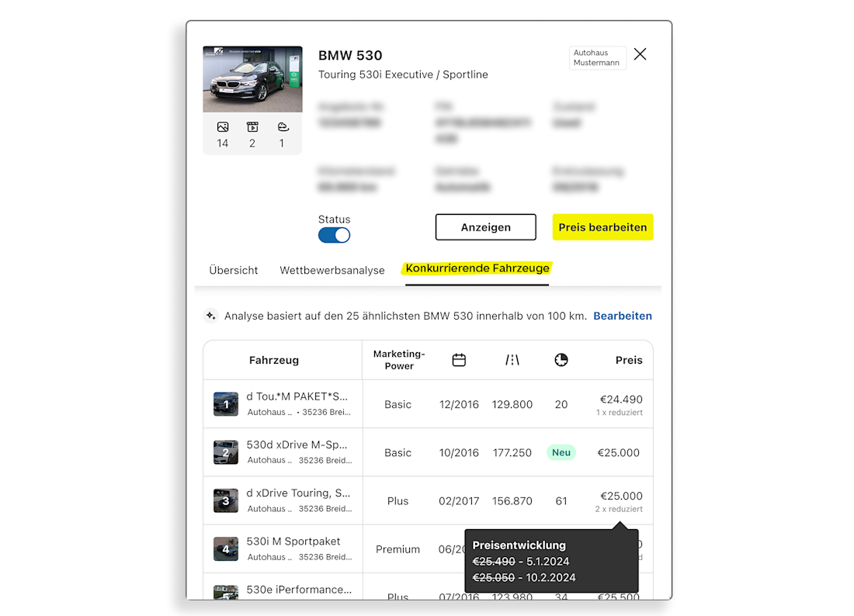Close the BMW 530 dialog
Screen dimensions: 854x616
[x=640, y=54]
